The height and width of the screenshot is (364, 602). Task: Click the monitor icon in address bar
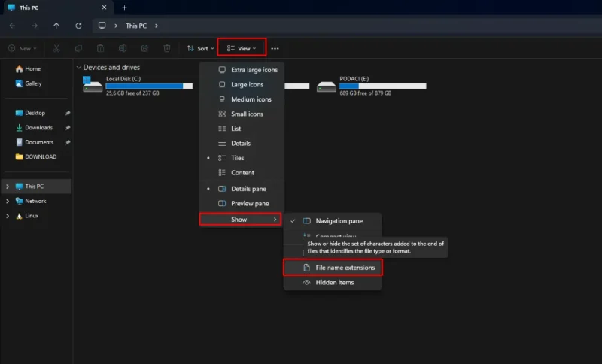point(102,26)
